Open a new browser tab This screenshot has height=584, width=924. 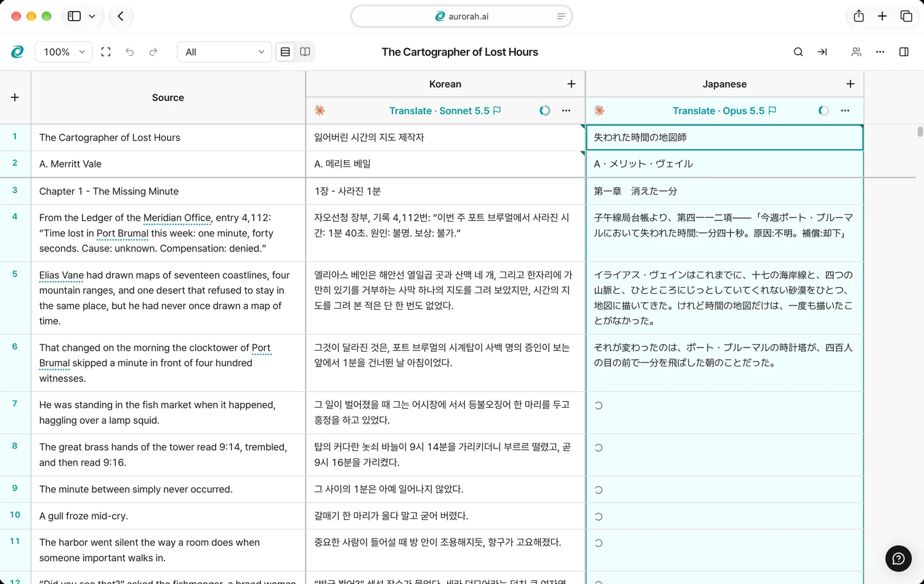pyautogui.click(x=882, y=17)
